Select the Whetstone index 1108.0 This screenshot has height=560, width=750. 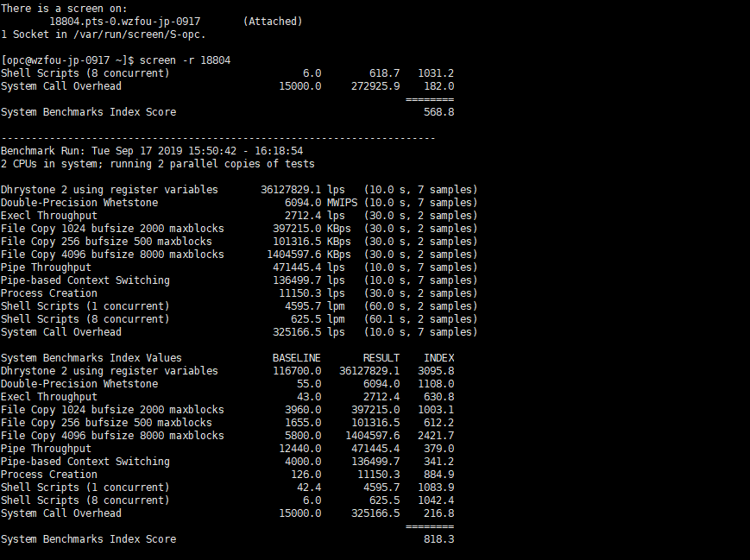point(436,383)
